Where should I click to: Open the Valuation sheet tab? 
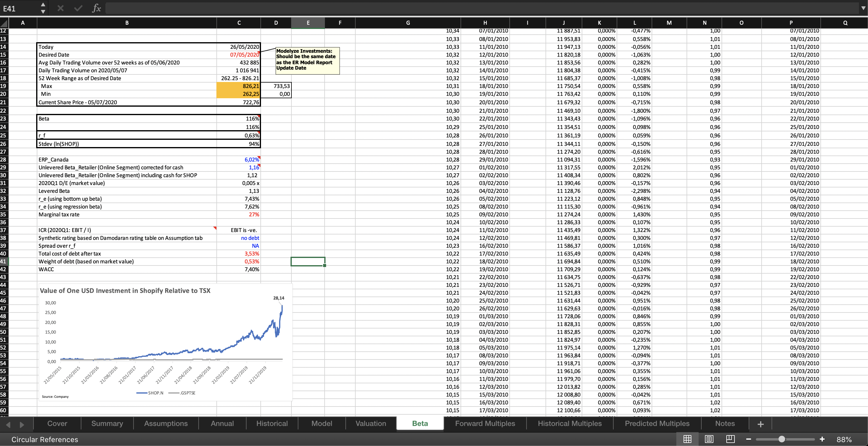[371, 424]
